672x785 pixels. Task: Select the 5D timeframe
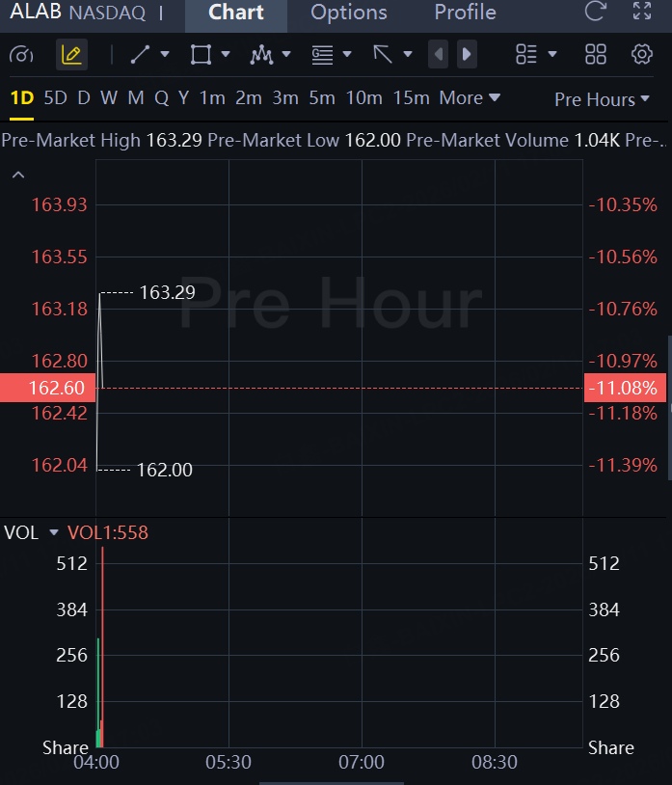pos(56,98)
